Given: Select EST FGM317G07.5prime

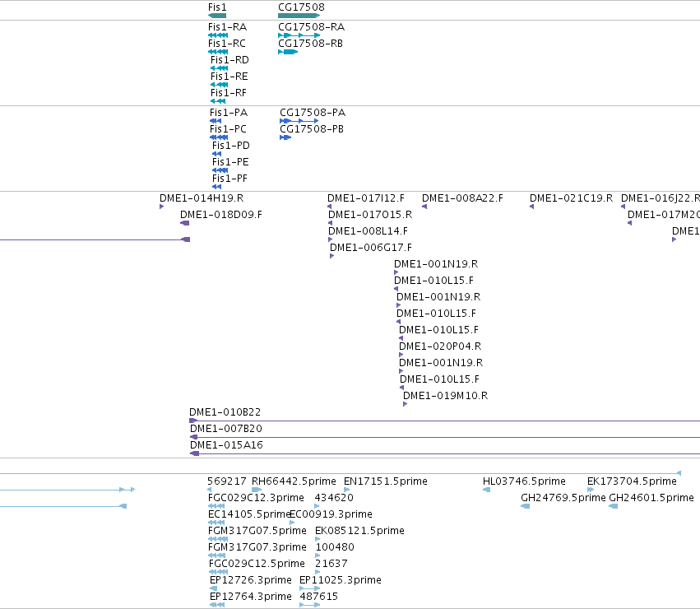Looking at the screenshot, I should pos(257,532).
